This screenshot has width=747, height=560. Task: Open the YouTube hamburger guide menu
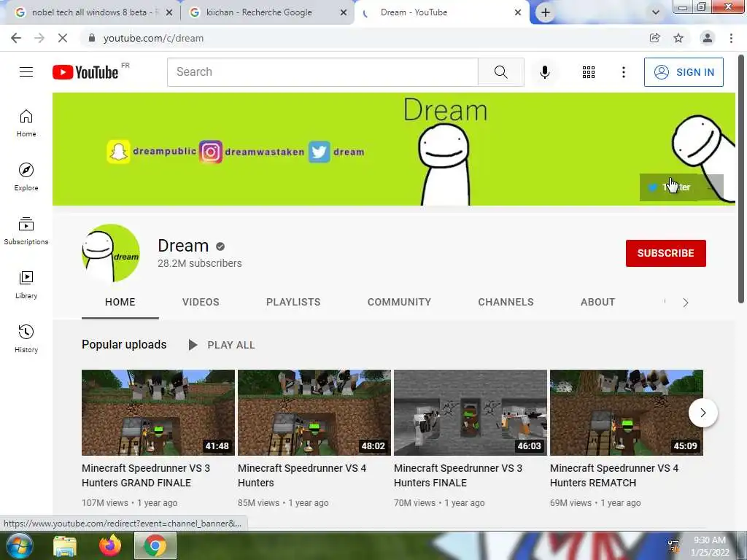[26, 72]
